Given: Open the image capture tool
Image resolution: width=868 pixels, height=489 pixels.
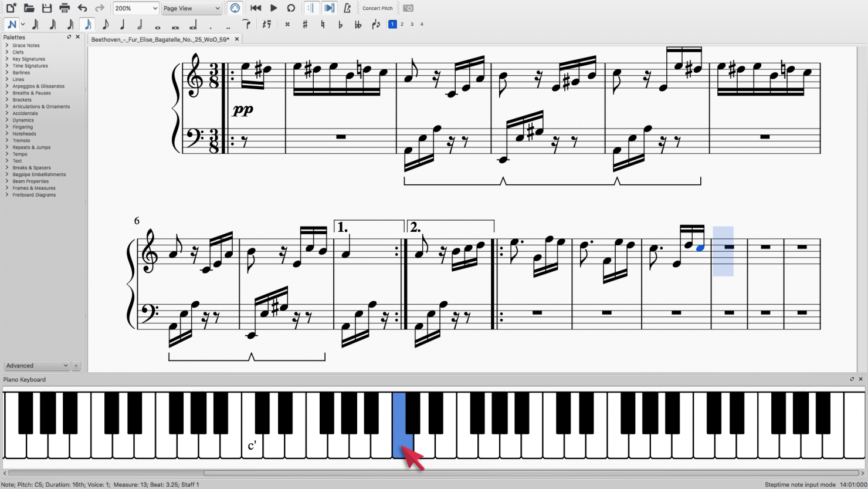Looking at the screenshot, I should pyautogui.click(x=408, y=8).
